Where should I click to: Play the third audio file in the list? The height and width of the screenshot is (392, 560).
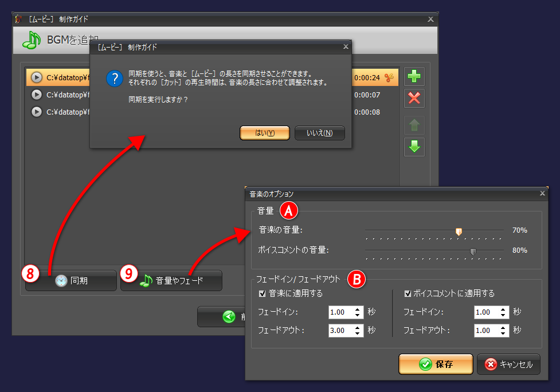pos(36,112)
